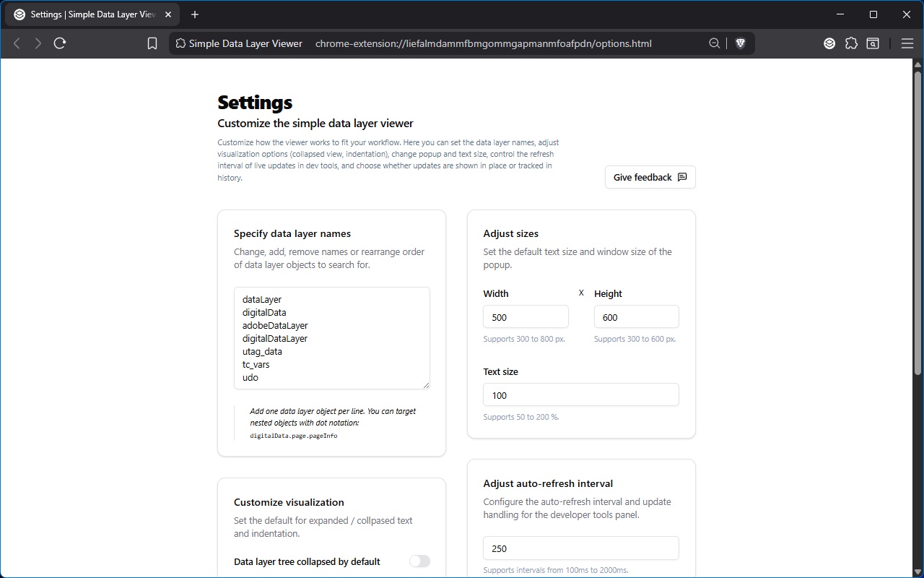Open the Brave Shields panel

coord(741,43)
